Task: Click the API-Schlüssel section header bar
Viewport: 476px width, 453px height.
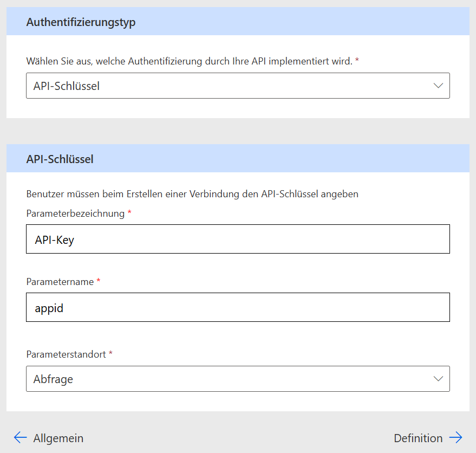Action: (237, 159)
